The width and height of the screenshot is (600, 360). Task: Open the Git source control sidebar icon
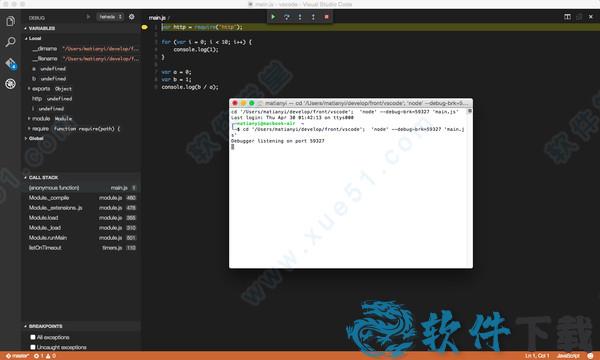click(x=10, y=63)
